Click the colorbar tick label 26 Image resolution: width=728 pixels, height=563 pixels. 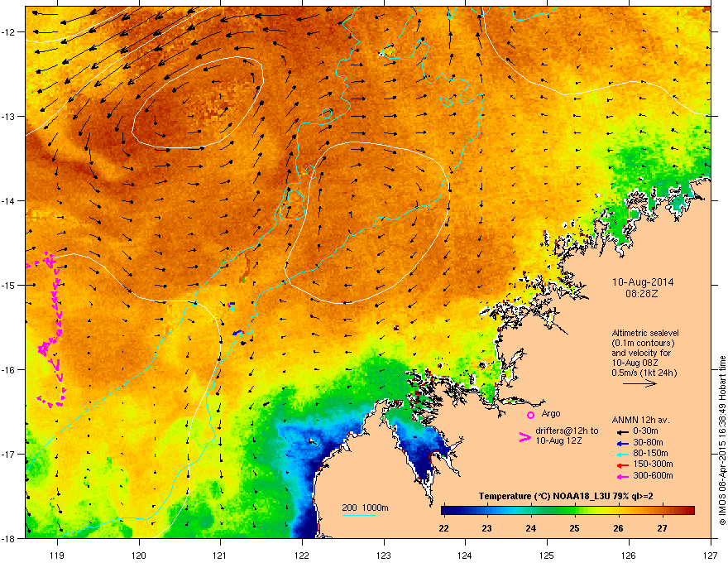[618, 528]
